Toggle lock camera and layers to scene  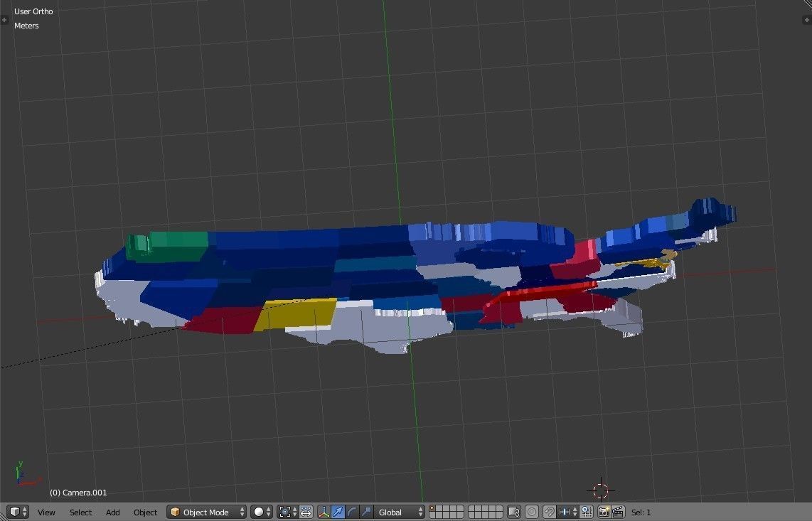[x=513, y=512]
